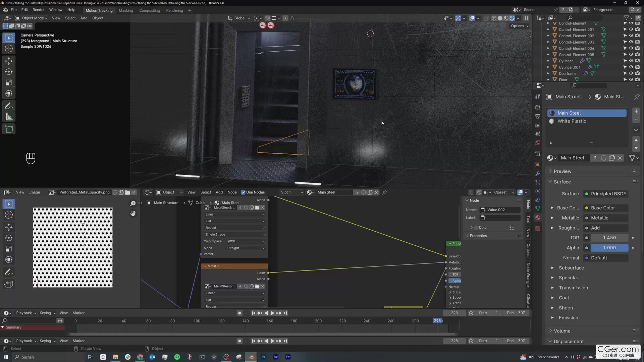Click the frame 298 playhead marker

tap(437, 321)
